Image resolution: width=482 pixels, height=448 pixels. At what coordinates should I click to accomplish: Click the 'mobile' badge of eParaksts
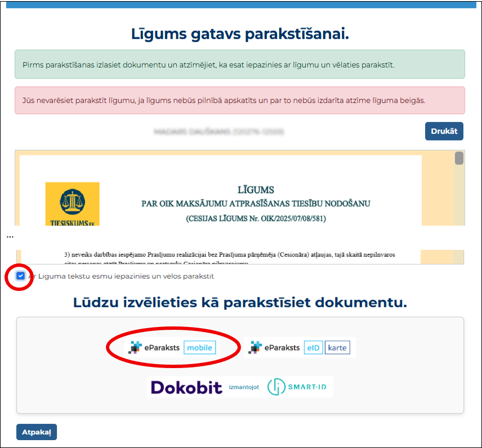click(200, 348)
